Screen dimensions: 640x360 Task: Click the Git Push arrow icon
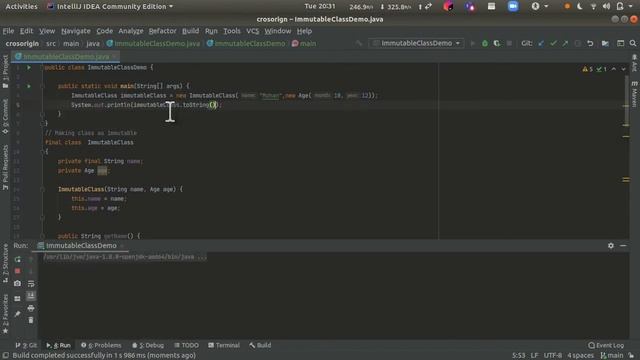pyautogui.click(x=565, y=43)
